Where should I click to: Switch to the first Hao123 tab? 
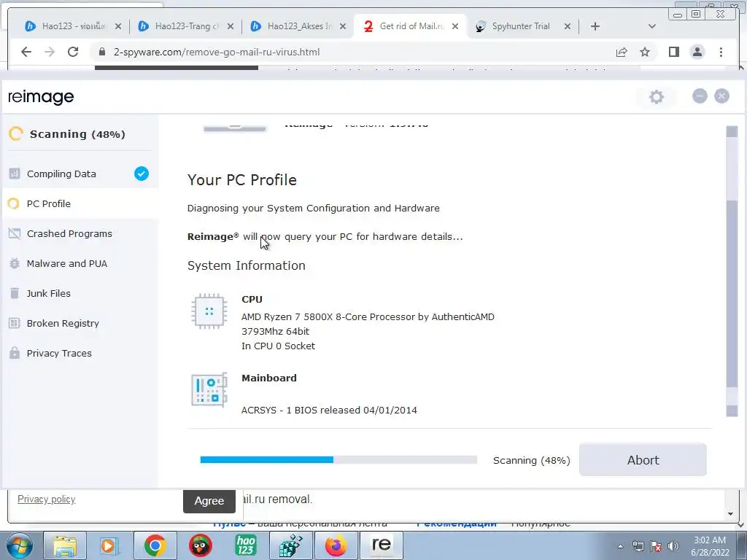tap(74, 26)
